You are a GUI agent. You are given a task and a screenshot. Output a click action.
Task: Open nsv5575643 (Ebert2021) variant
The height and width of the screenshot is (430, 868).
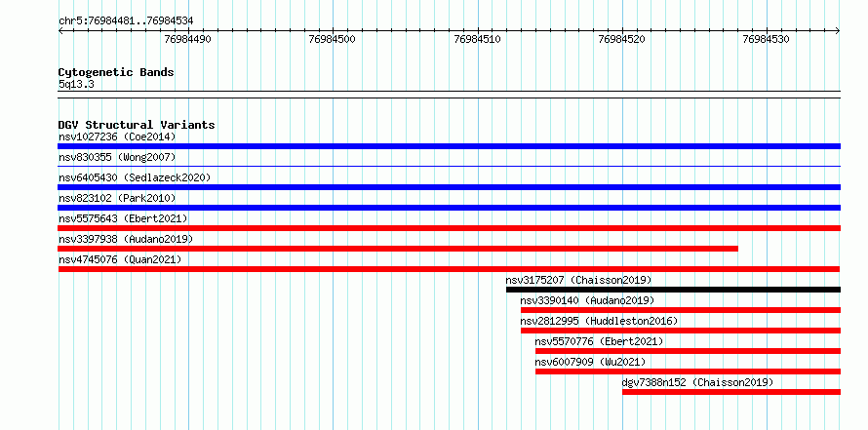pos(123,218)
